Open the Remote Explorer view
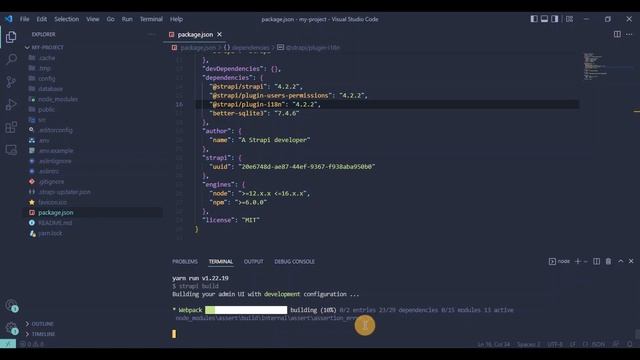The height and width of the screenshot is (360, 640). pos(11,150)
